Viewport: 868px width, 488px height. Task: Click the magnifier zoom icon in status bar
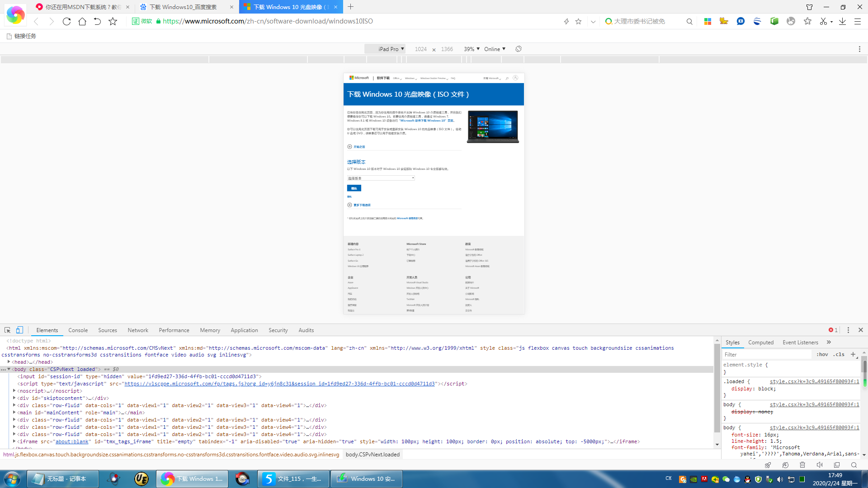[854, 465]
